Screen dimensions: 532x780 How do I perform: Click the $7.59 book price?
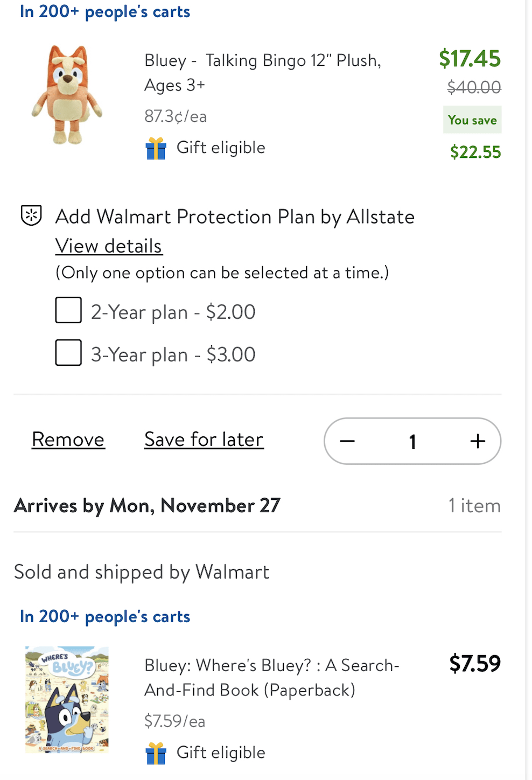(x=475, y=664)
